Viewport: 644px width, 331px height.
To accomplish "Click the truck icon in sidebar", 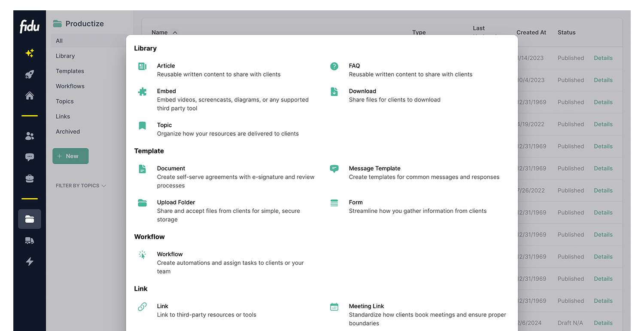I will point(30,240).
